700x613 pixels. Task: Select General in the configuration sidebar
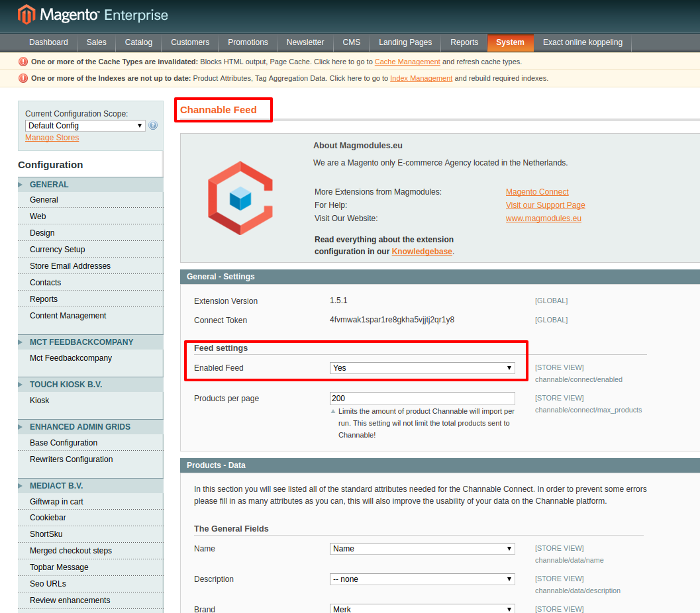click(91, 200)
